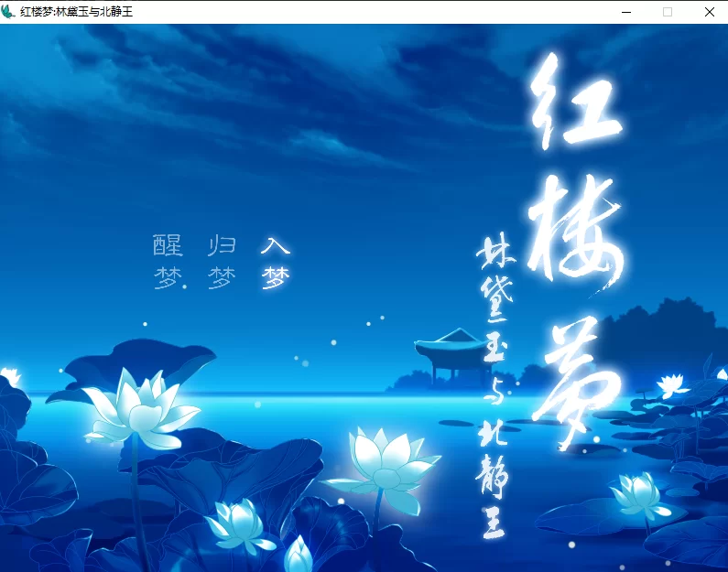The width and height of the screenshot is (728, 572).
Task: Select the 醒梦 exit option
Action: point(168,262)
